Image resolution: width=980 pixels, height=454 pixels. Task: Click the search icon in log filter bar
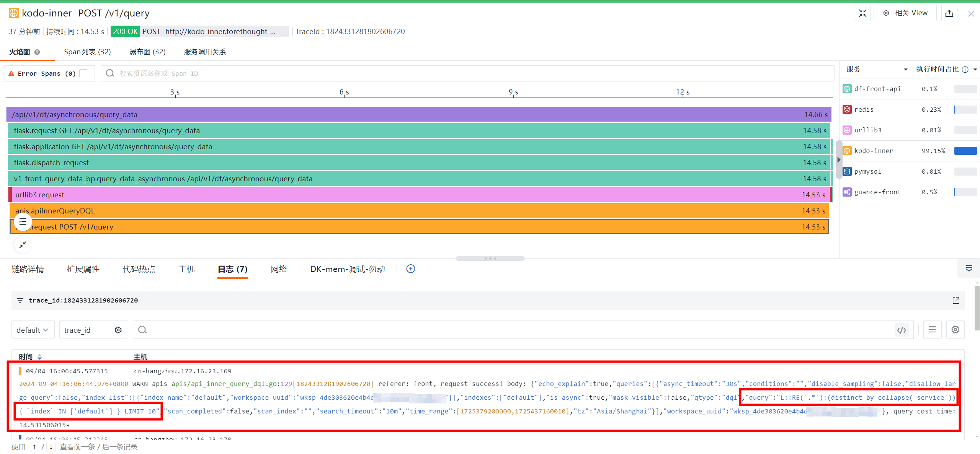tap(142, 330)
